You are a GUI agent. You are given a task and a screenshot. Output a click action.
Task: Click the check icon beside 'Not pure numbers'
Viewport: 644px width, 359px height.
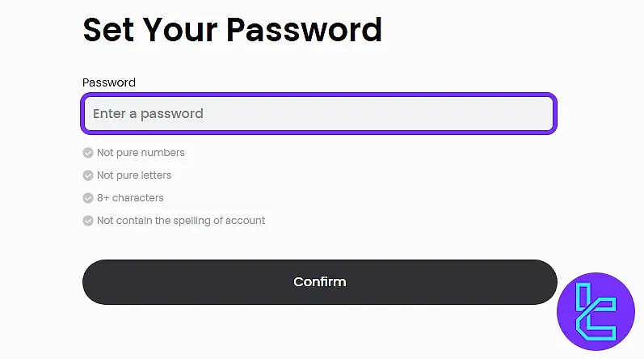[x=88, y=153]
